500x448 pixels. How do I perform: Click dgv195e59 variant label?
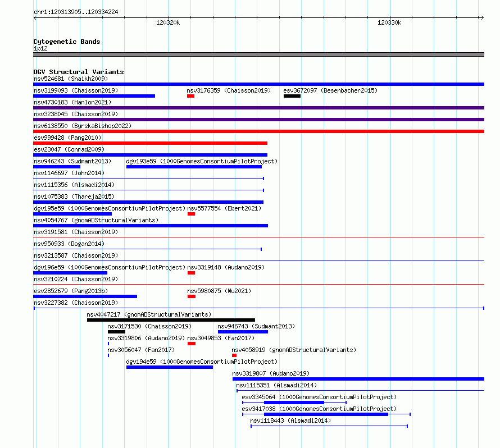110,208
